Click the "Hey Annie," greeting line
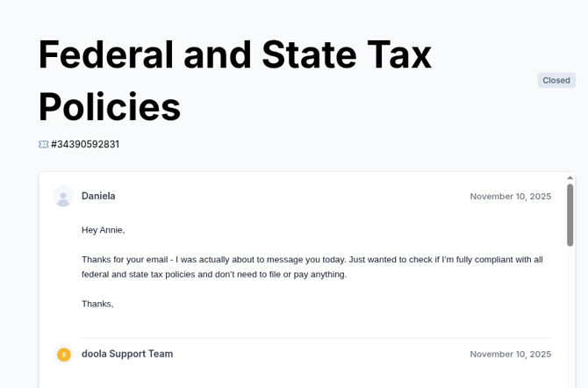The image size is (588, 388). [104, 230]
